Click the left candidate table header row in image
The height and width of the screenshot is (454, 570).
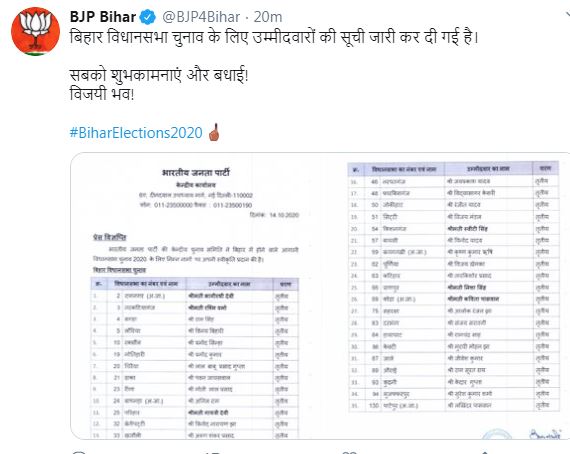tap(195, 284)
